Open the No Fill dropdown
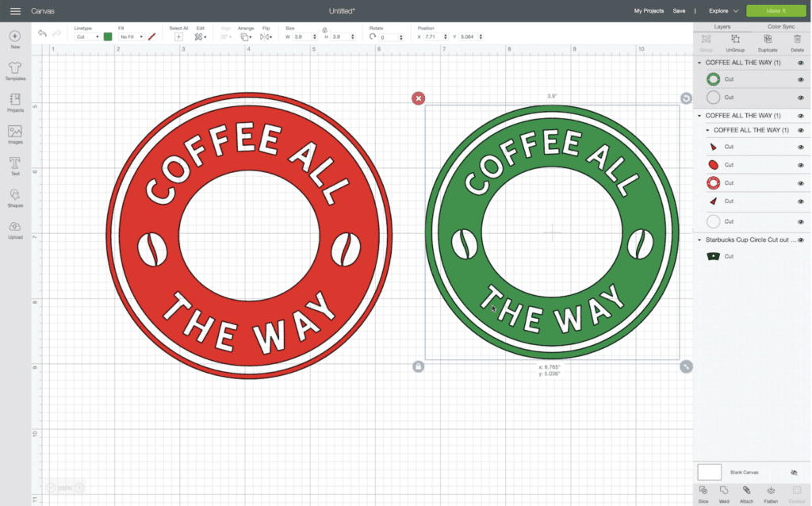The image size is (812, 506). [x=131, y=36]
